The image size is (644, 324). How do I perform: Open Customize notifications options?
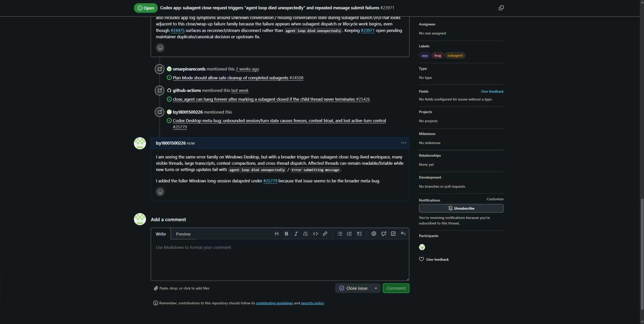pos(495,199)
